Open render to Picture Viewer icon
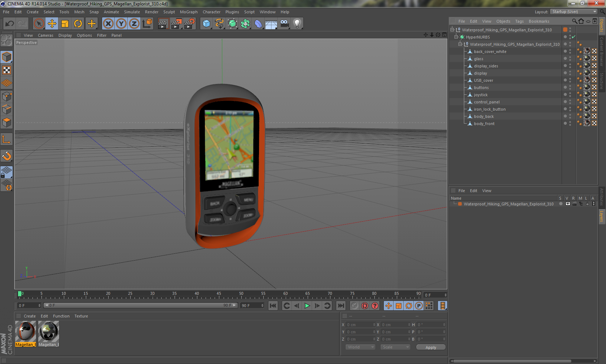The height and width of the screenshot is (364, 606). [176, 24]
